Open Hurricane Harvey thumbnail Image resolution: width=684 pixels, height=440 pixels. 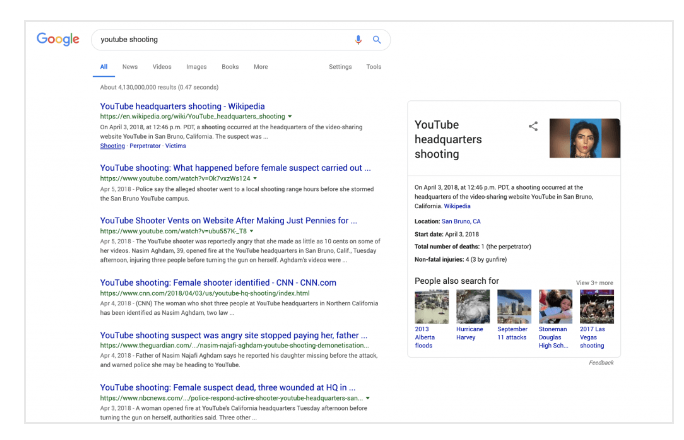click(473, 307)
